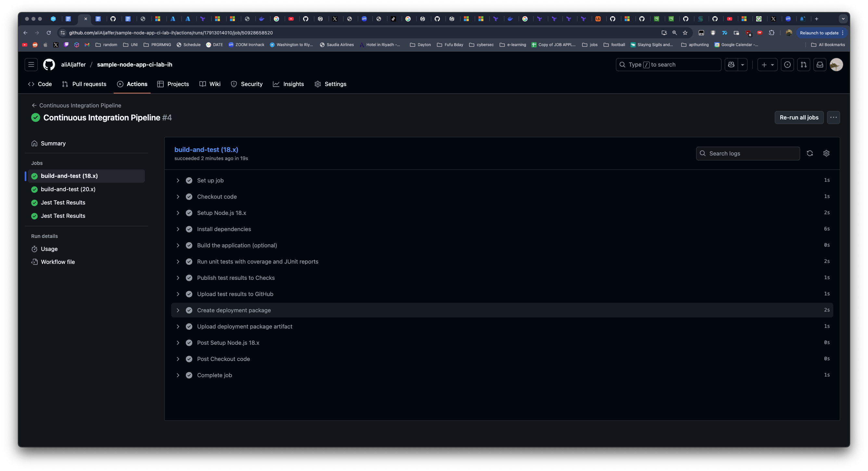868x471 pixels.
Task: Open the Usage run details
Action: coord(49,249)
